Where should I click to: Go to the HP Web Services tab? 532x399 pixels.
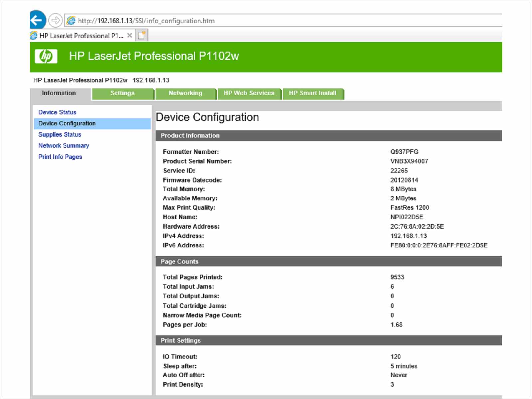249,93
